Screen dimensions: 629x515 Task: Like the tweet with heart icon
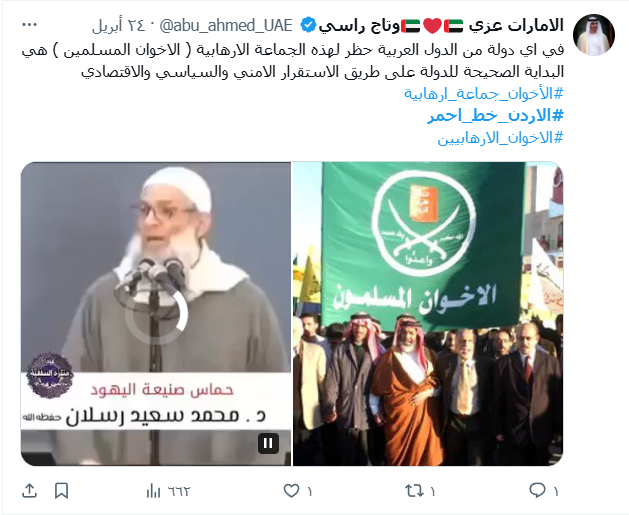coord(292,491)
